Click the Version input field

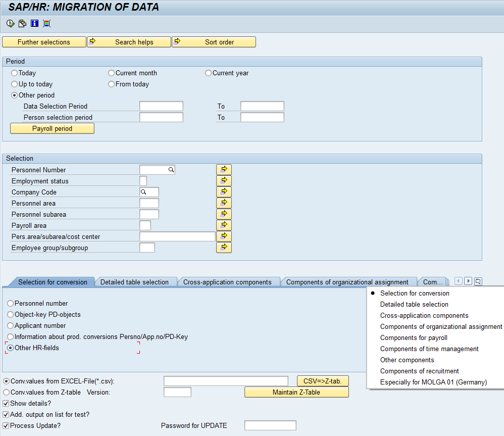[x=177, y=392]
